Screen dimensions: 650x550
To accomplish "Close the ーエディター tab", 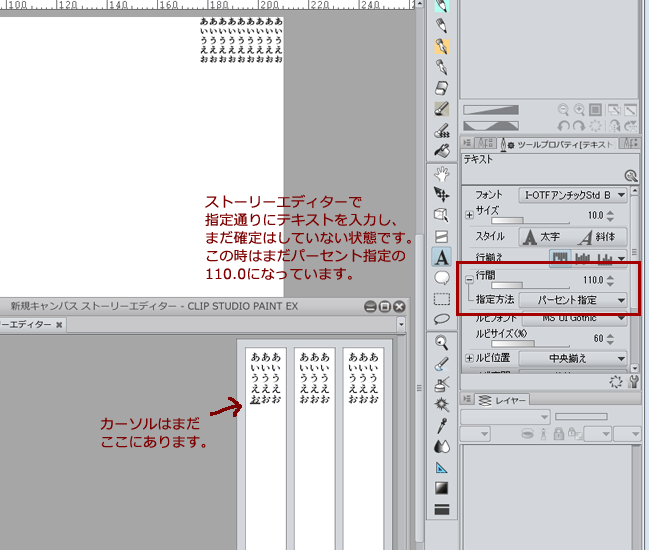I will tap(59, 325).
